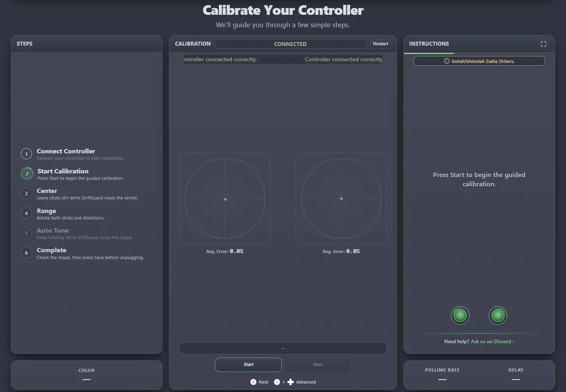
Task: Select the Complete step
Action: (x=82, y=253)
